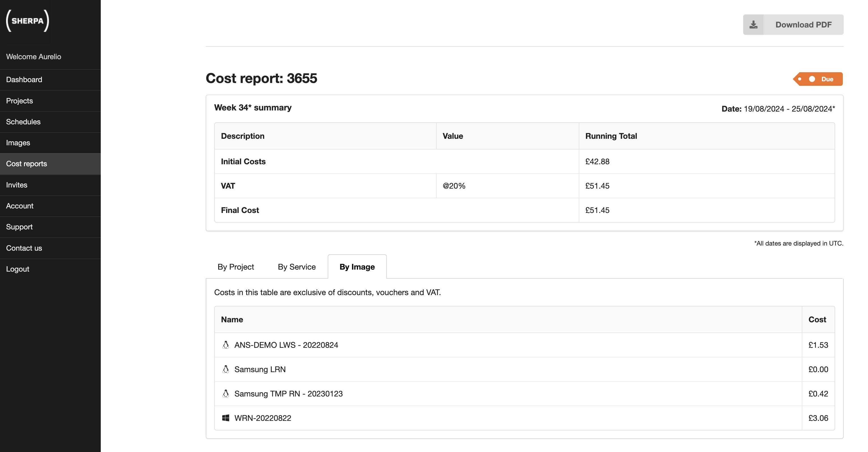Click the Linux icon for Samsung TMP RN - 20230123

[226, 393]
